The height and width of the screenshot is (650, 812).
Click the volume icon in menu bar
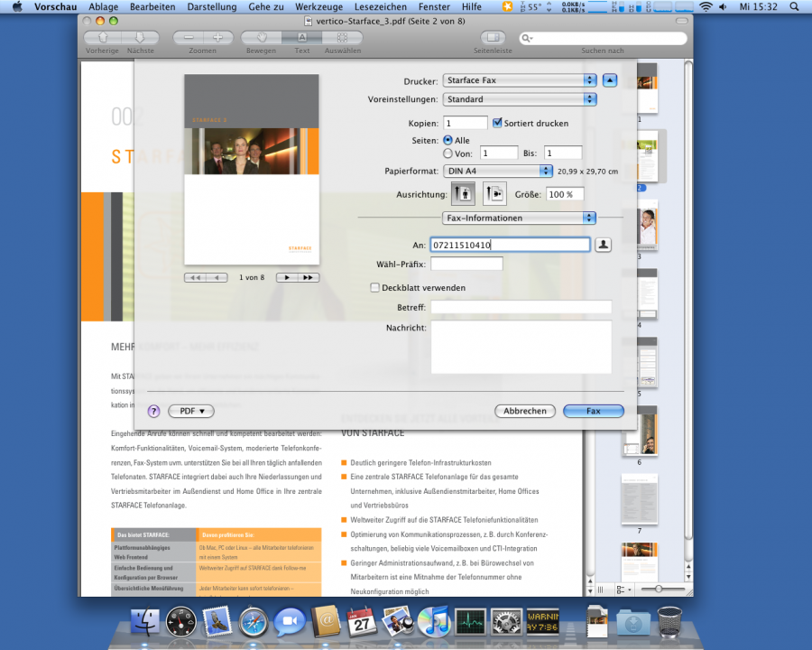(x=723, y=6)
